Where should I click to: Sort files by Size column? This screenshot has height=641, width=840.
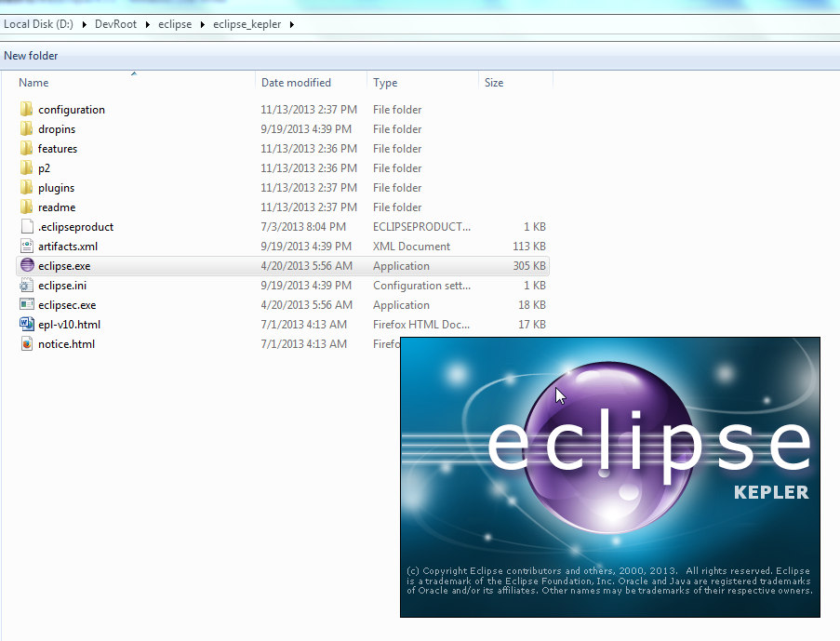coord(494,83)
